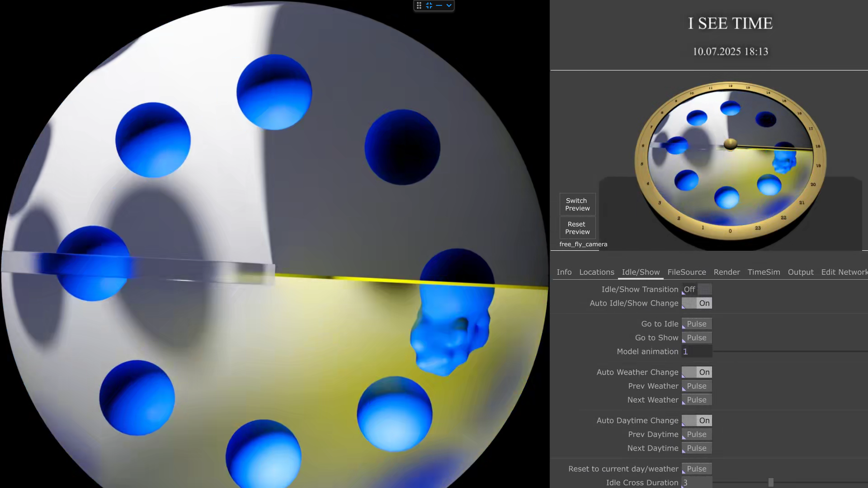This screenshot has width=868, height=488.
Task: Click the Switch Preview button
Action: coord(577,204)
